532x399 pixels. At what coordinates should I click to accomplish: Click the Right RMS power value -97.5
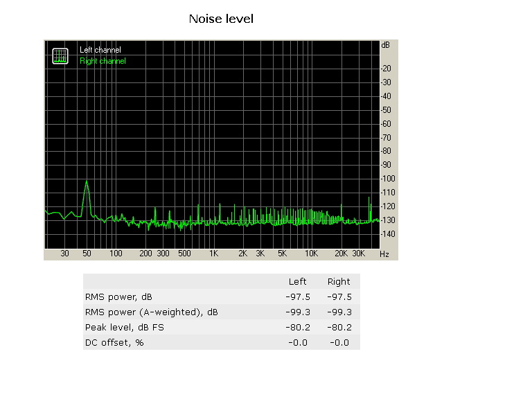pos(339,297)
